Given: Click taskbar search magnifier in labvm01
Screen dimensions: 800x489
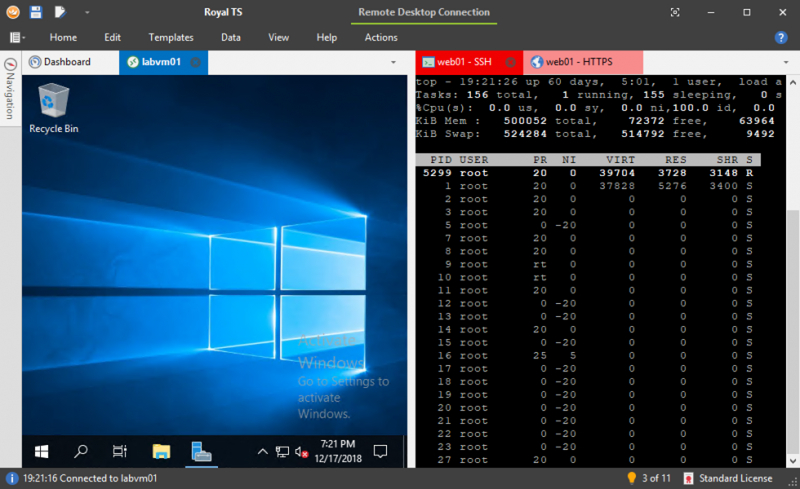Looking at the screenshot, I should click(81, 451).
